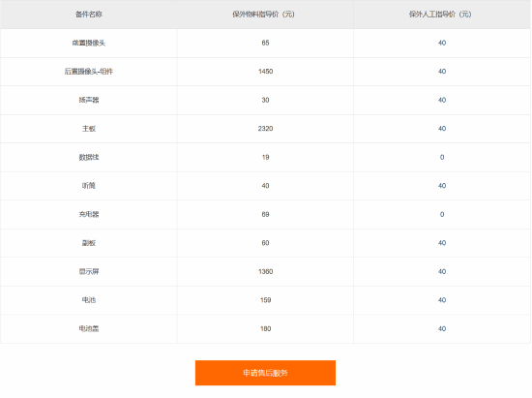Click labor price 40 in 扬声器 row

click(x=442, y=100)
